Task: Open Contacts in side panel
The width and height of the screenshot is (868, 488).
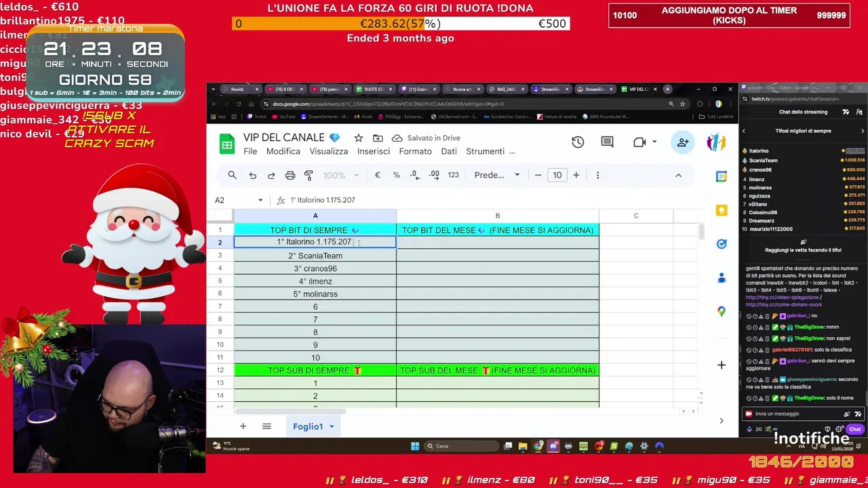Action: click(722, 278)
